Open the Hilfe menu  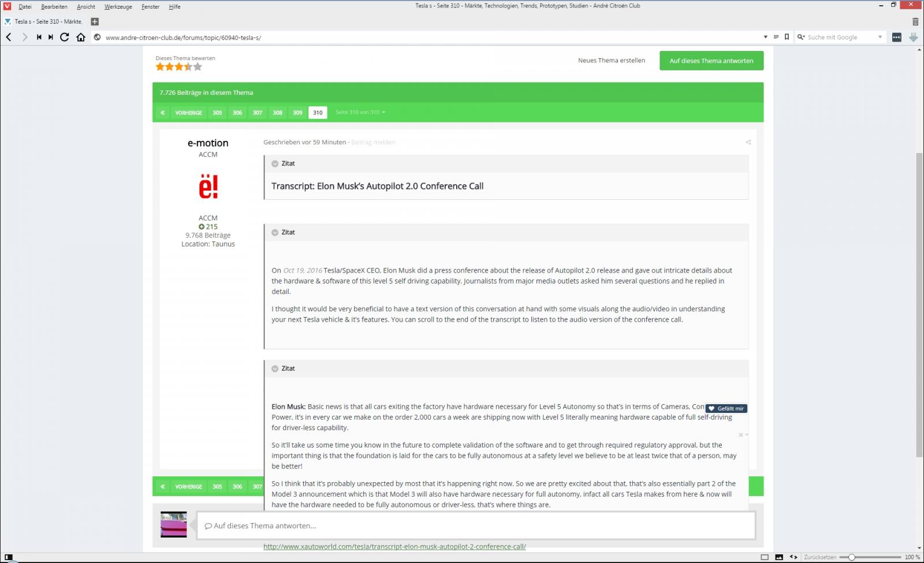(174, 7)
